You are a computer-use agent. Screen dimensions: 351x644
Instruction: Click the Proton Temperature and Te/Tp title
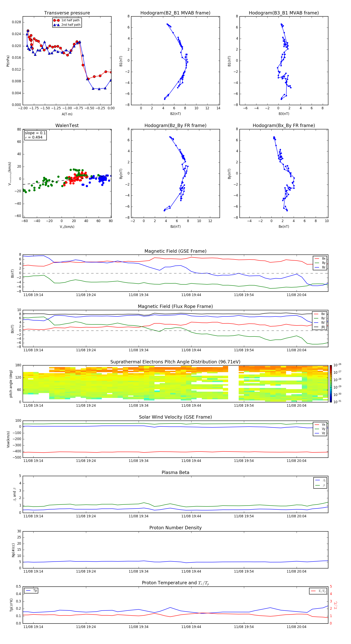click(x=175, y=583)
